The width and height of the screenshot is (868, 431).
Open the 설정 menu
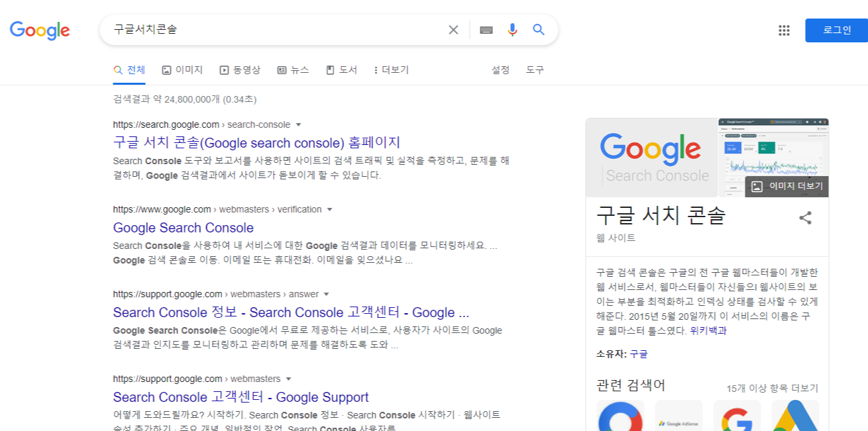pyautogui.click(x=500, y=70)
